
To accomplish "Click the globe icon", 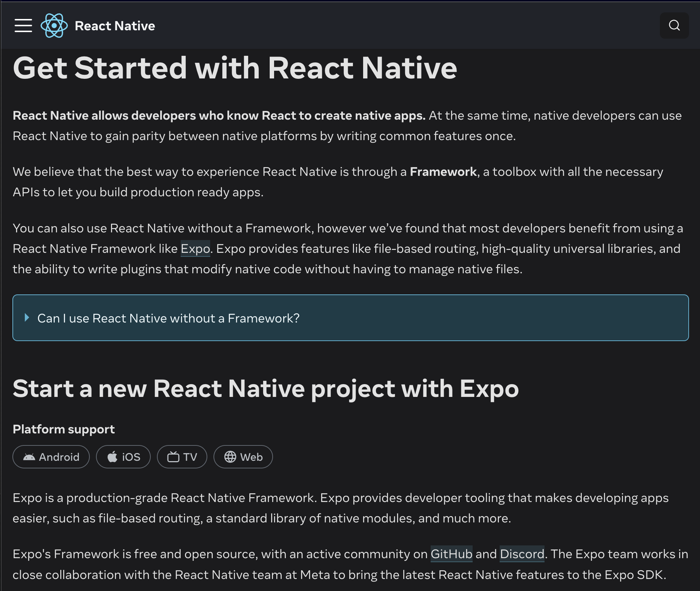I will click(230, 457).
